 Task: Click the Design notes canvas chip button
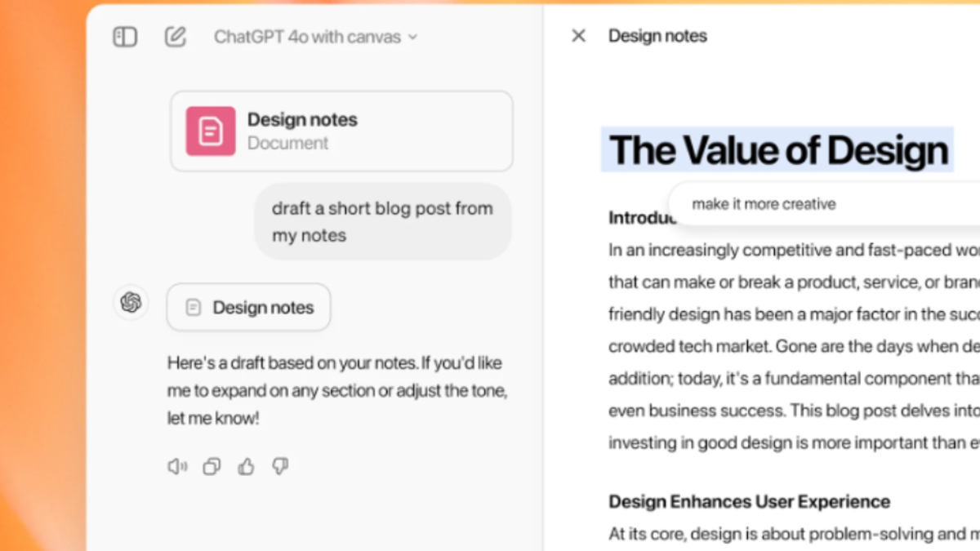pos(248,307)
